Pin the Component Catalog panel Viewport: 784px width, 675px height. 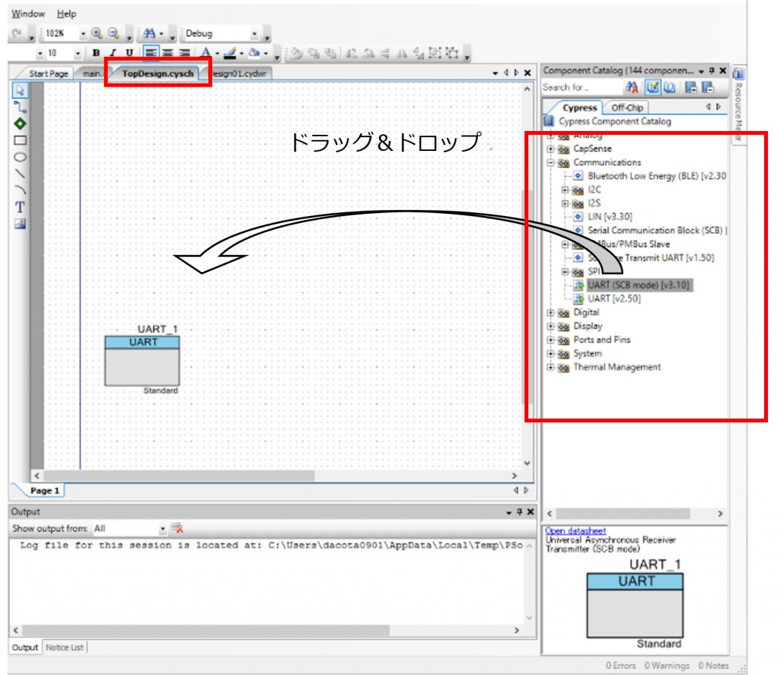pos(712,70)
